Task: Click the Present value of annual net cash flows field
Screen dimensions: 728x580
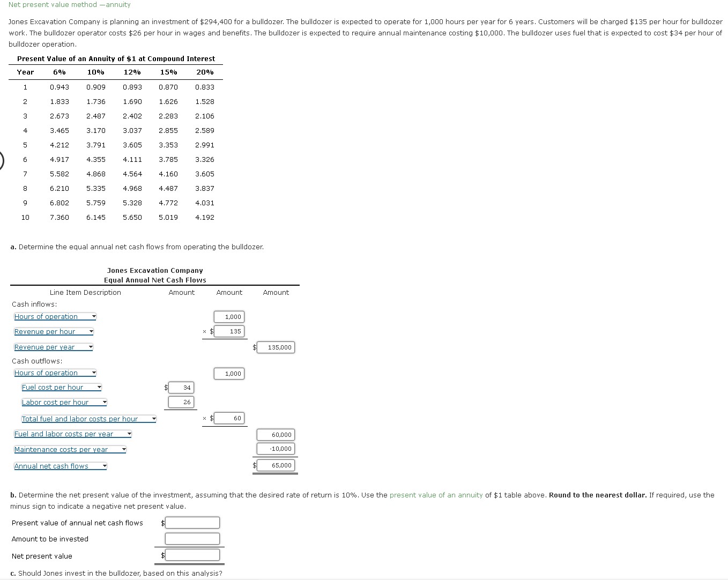Action: pos(192,522)
